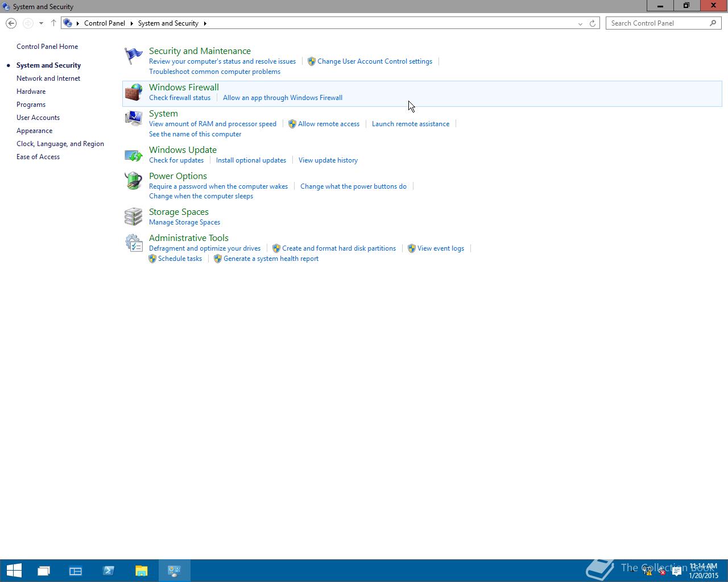728x582 pixels.
Task: Click Troubleshoot common computer problems
Action: pyautogui.click(x=214, y=72)
